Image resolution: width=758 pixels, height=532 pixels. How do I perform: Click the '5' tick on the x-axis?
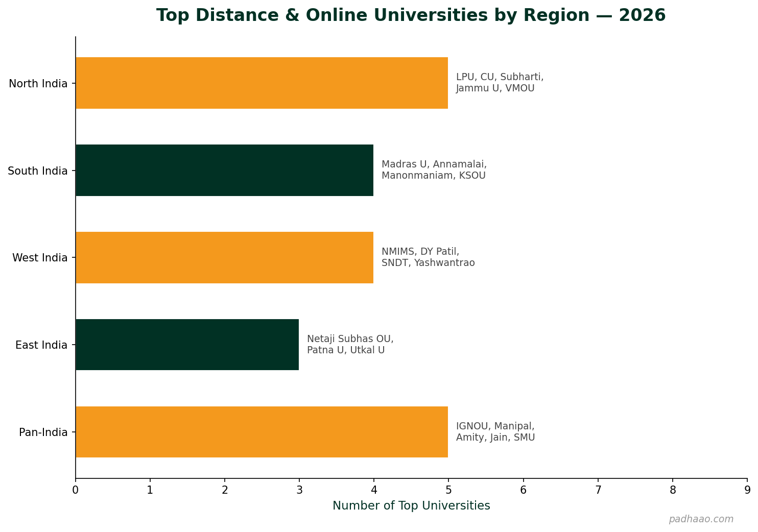point(448,489)
